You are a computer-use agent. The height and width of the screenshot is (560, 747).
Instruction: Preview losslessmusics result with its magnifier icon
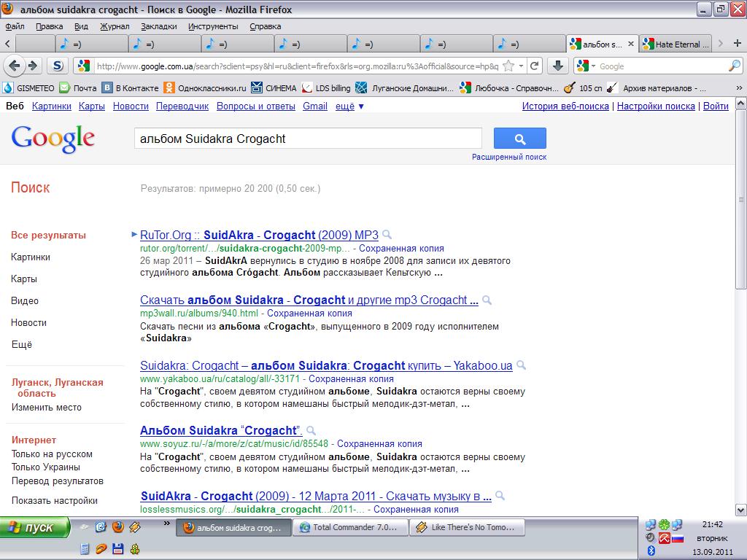tap(500, 496)
